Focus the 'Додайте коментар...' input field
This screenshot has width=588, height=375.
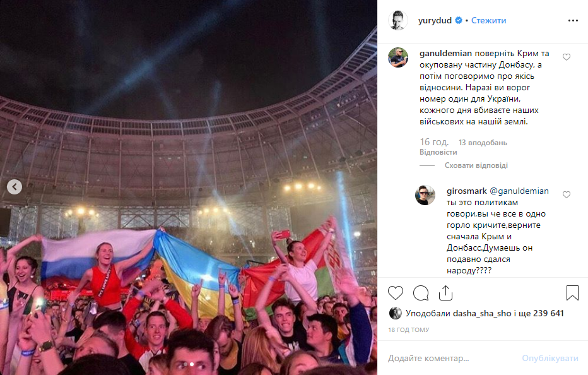pyautogui.click(x=450, y=359)
